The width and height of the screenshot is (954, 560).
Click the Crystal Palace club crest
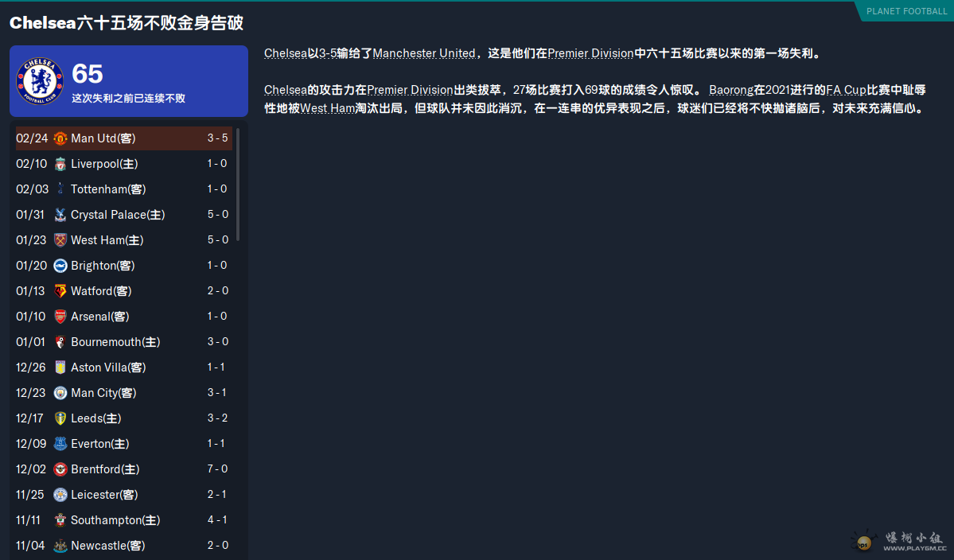pos(60,216)
